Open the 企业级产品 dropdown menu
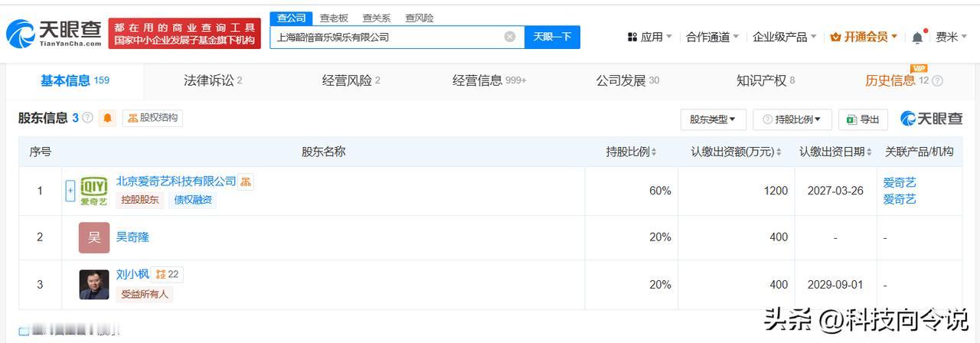Viewport: 980px width, 343px height. pos(785,37)
